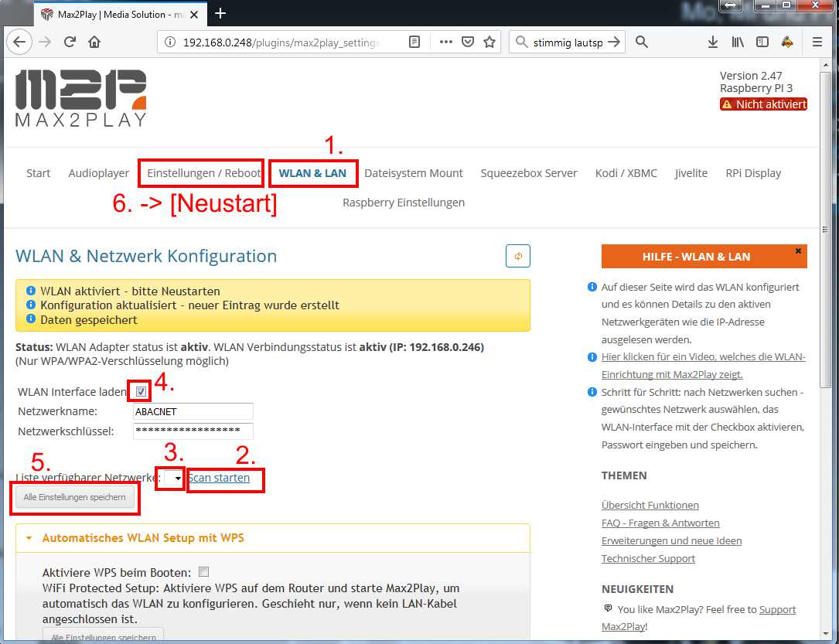The width and height of the screenshot is (839, 644).
Task: Open Erweiterungen und neue Ideen link
Action: click(x=671, y=540)
